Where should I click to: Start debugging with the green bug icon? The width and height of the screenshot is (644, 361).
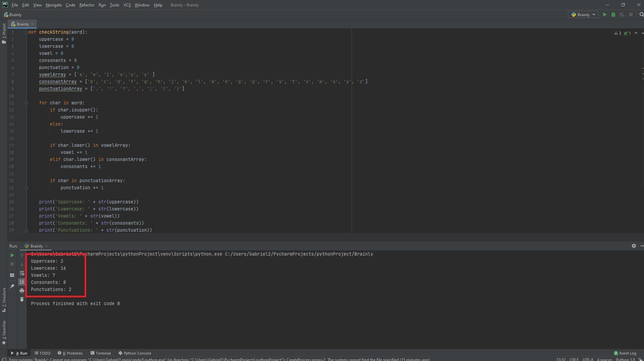pos(613,14)
